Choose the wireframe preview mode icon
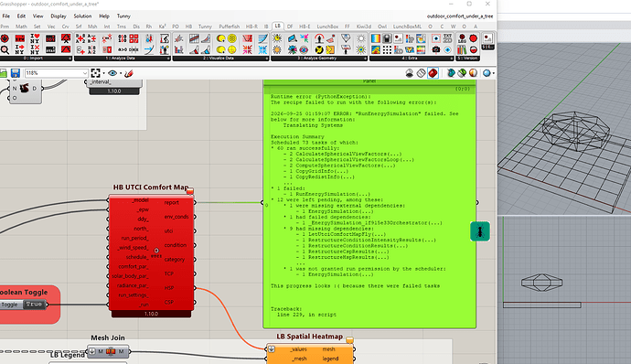 (421, 73)
